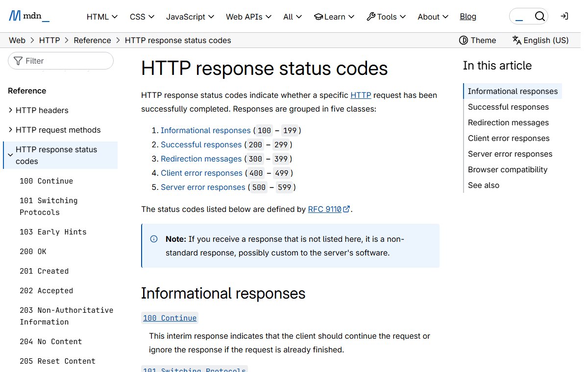Open 205 Reset Content in the sidebar

click(57, 361)
